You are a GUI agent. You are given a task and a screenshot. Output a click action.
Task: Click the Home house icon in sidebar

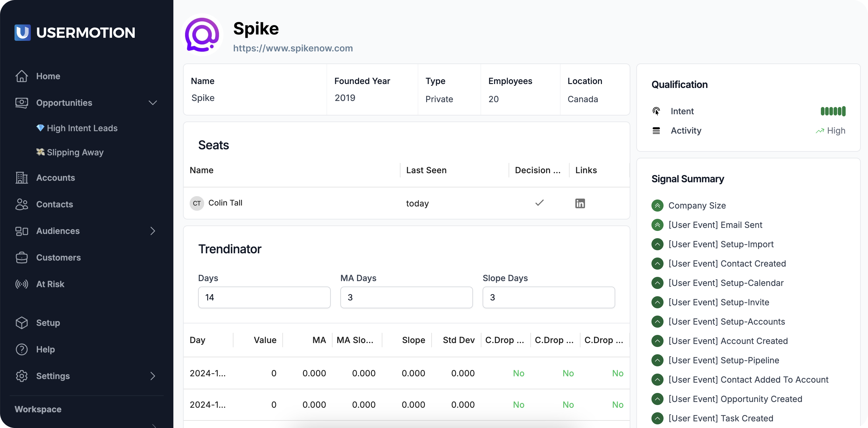(21, 76)
